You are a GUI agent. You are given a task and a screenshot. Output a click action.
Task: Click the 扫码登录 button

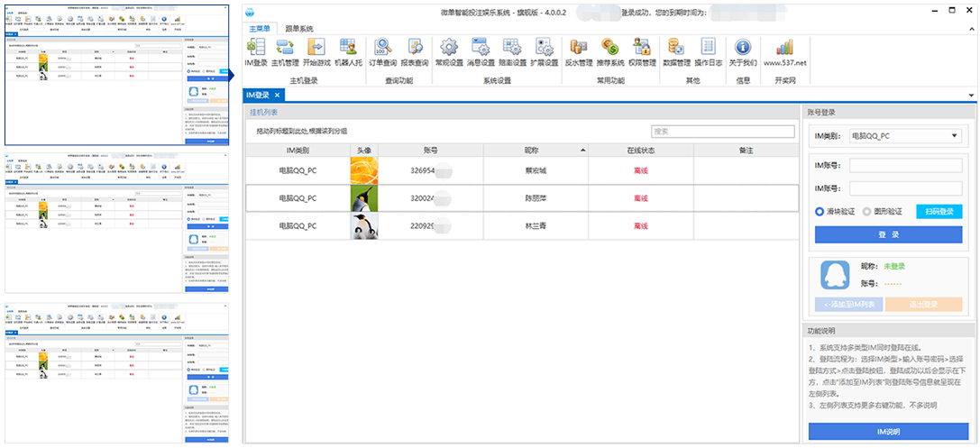939,212
